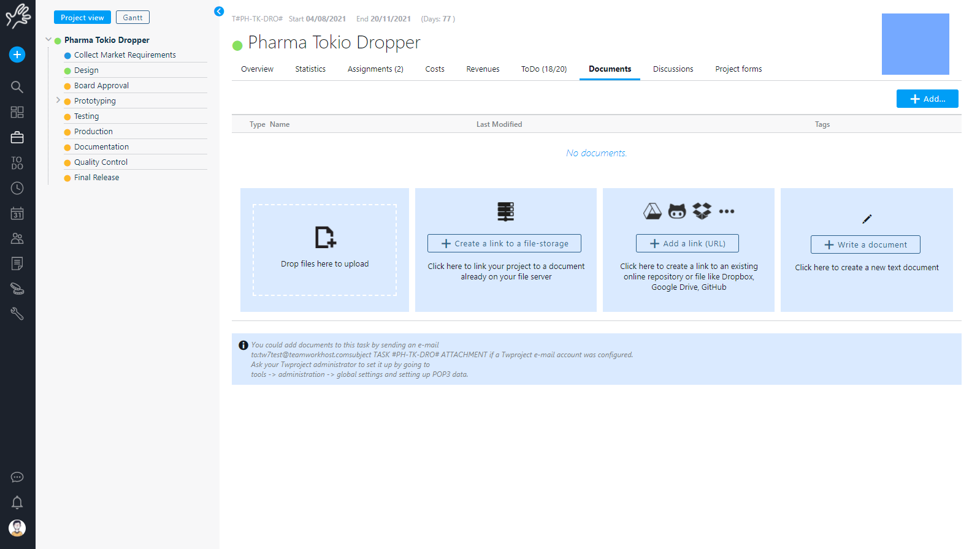Collapse the left project tree panel
Image resolution: width=980 pixels, height=549 pixels.
pos(219,11)
